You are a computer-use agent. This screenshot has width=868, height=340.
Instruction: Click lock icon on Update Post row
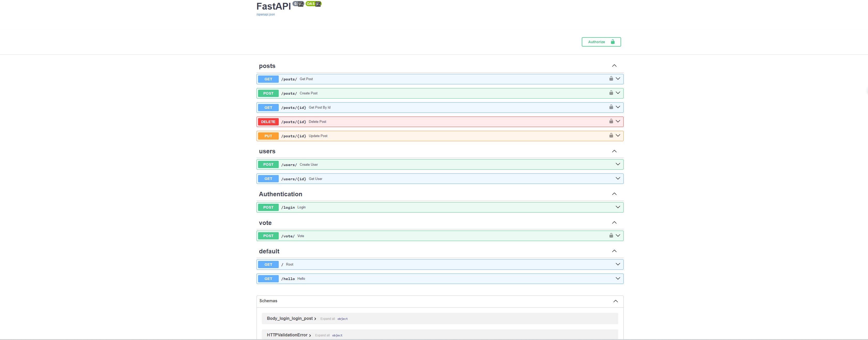coord(611,135)
